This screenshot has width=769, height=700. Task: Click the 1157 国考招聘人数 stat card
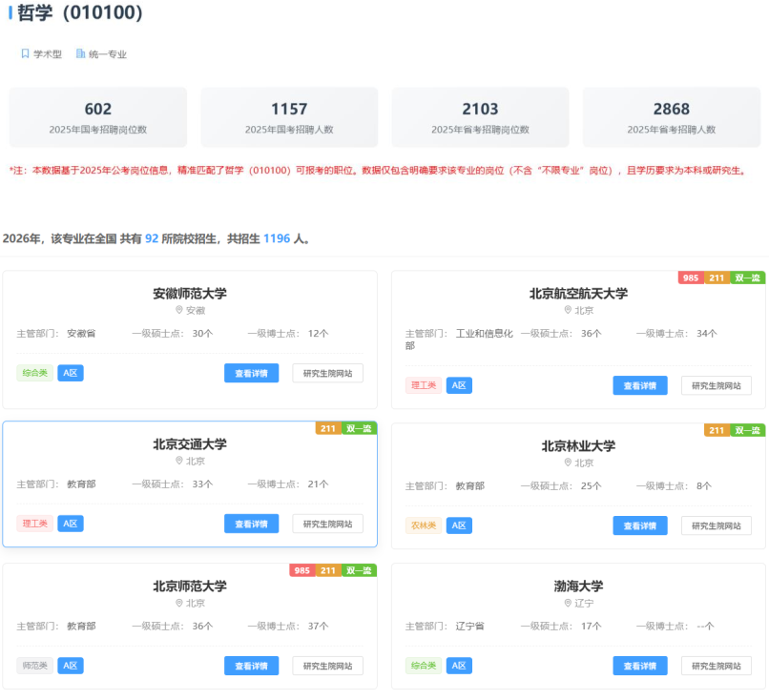pos(289,117)
